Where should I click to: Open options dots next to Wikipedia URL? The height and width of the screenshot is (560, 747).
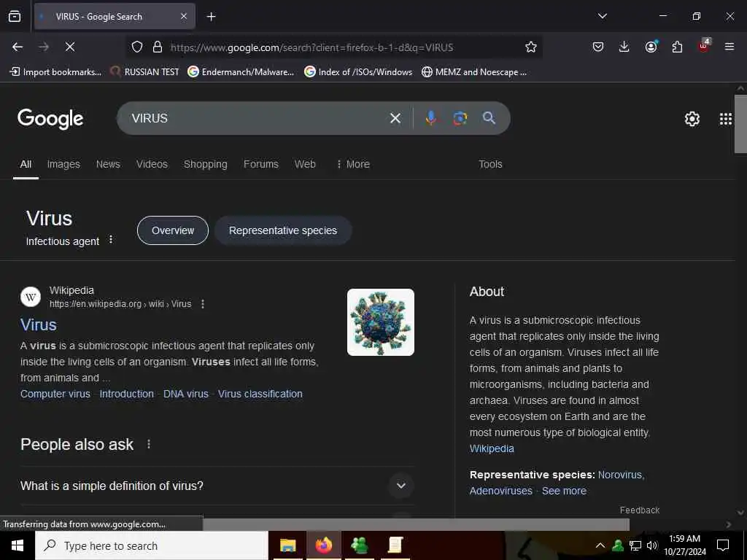click(203, 304)
